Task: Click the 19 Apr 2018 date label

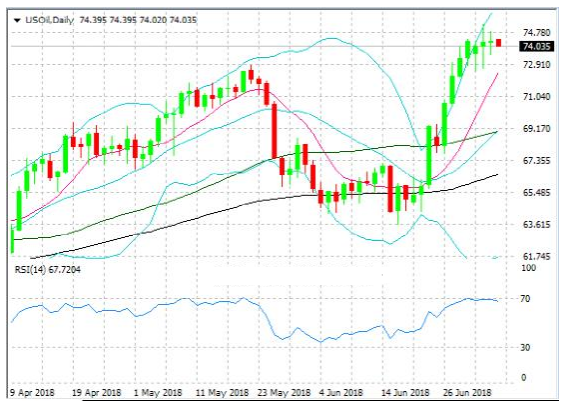Action: click(x=97, y=393)
